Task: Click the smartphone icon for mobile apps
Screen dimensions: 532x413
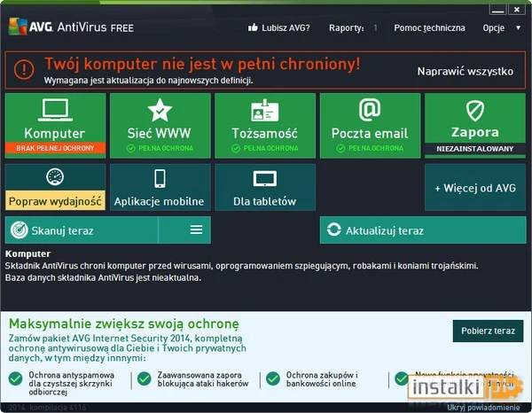Action: tap(160, 178)
